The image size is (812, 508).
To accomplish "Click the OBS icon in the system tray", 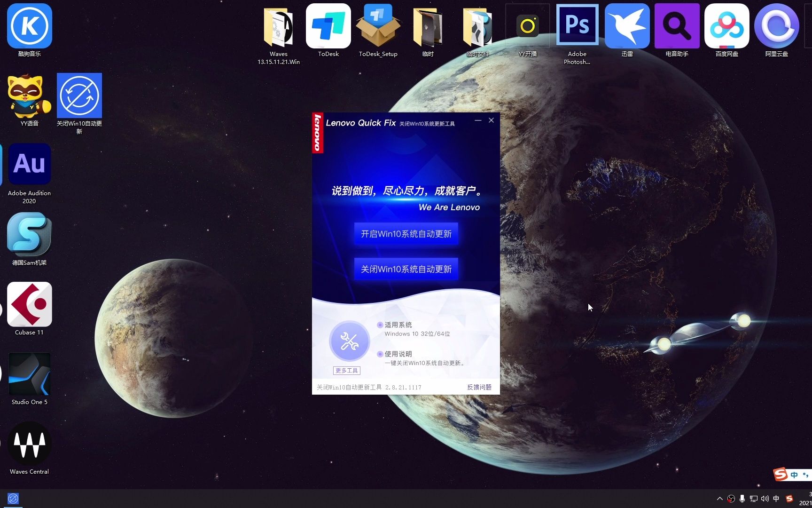I will 731,499.
